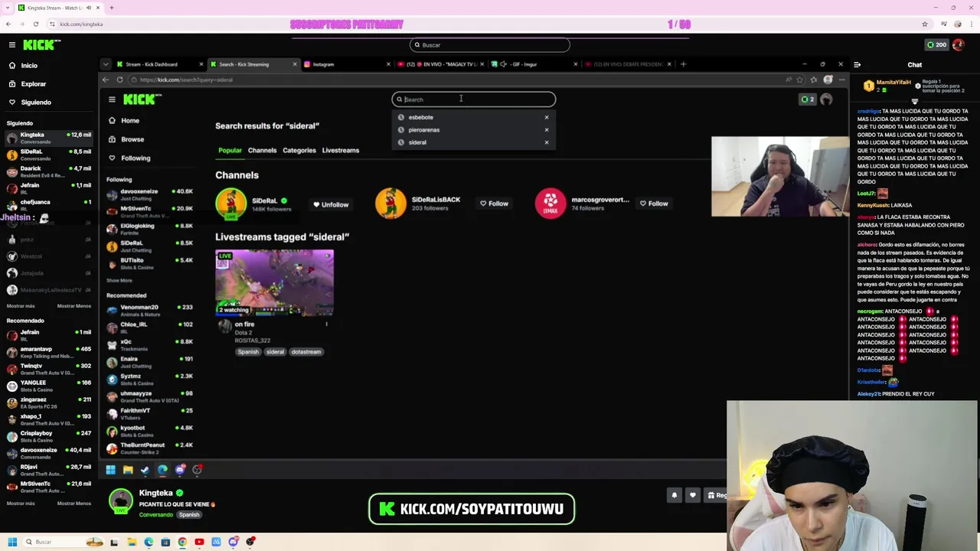
Task: Collapse recommended list with bottom Mostrar Menos
Action: 74,504
